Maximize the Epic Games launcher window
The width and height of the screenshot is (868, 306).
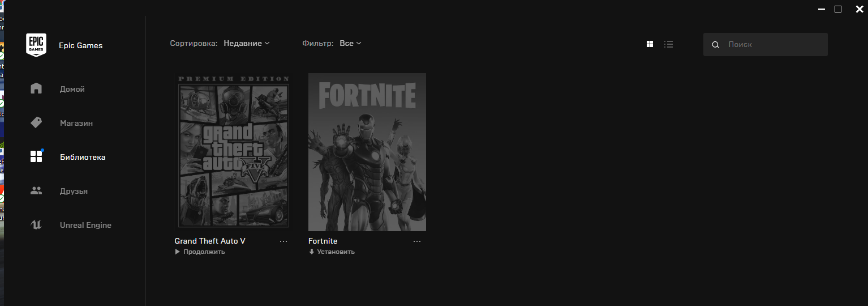tap(838, 9)
